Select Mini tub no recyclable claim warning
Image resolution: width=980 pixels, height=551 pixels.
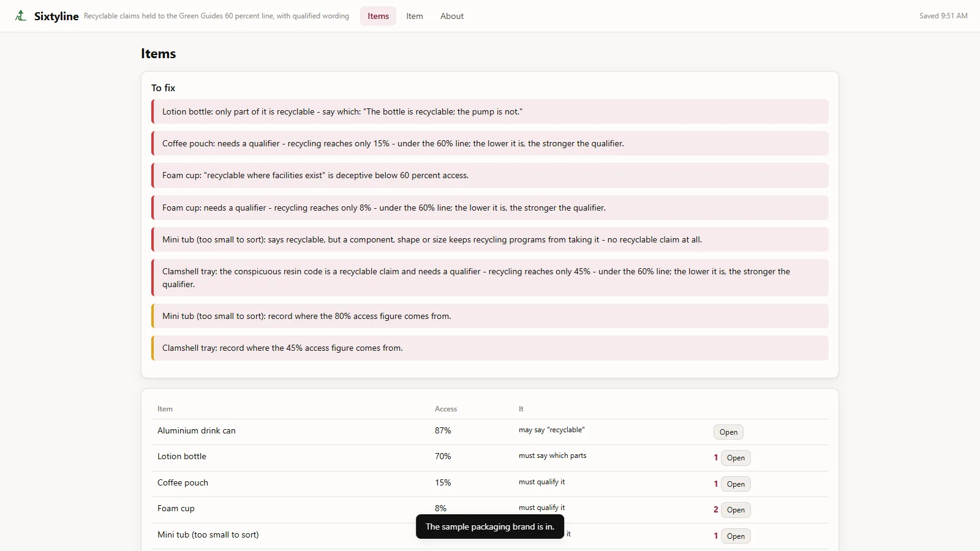(490, 239)
